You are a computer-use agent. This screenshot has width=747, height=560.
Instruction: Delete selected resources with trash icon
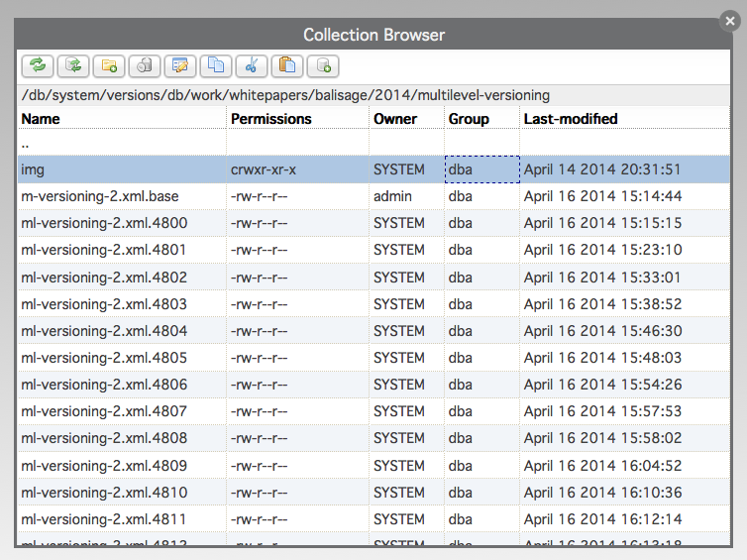pos(145,65)
